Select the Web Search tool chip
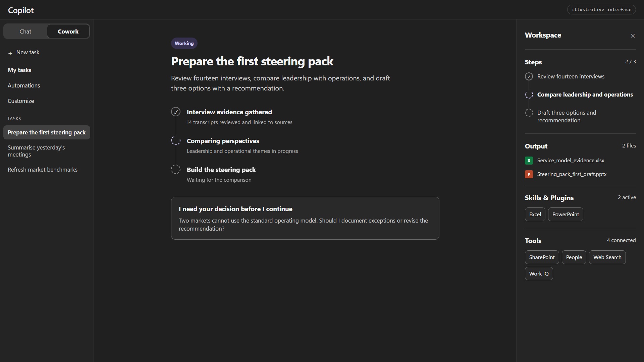Screen dimensions: 644x362 coord(607,257)
